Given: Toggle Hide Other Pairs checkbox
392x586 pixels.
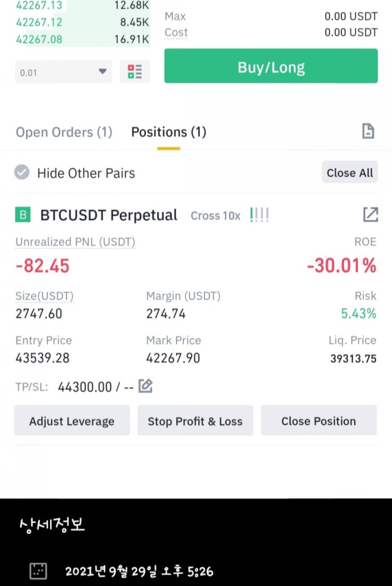Looking at the screenshot, I should pyautogui.click(x=22, y=172).
